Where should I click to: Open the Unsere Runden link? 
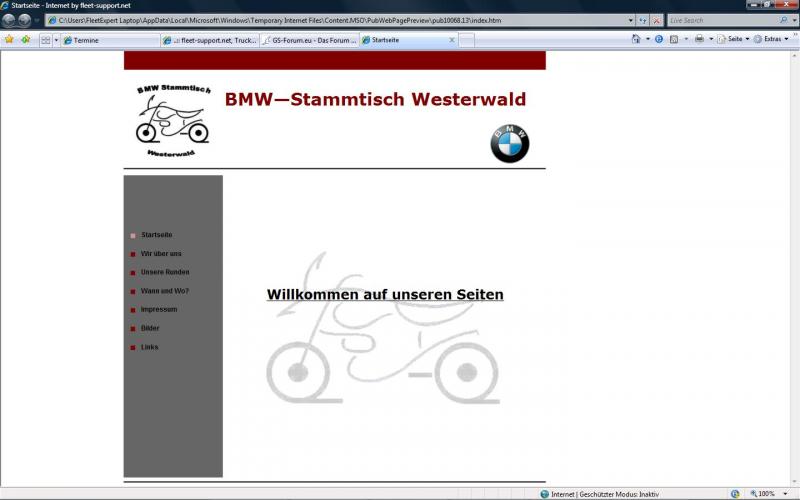pyautogui.click(x=165, y=272)
